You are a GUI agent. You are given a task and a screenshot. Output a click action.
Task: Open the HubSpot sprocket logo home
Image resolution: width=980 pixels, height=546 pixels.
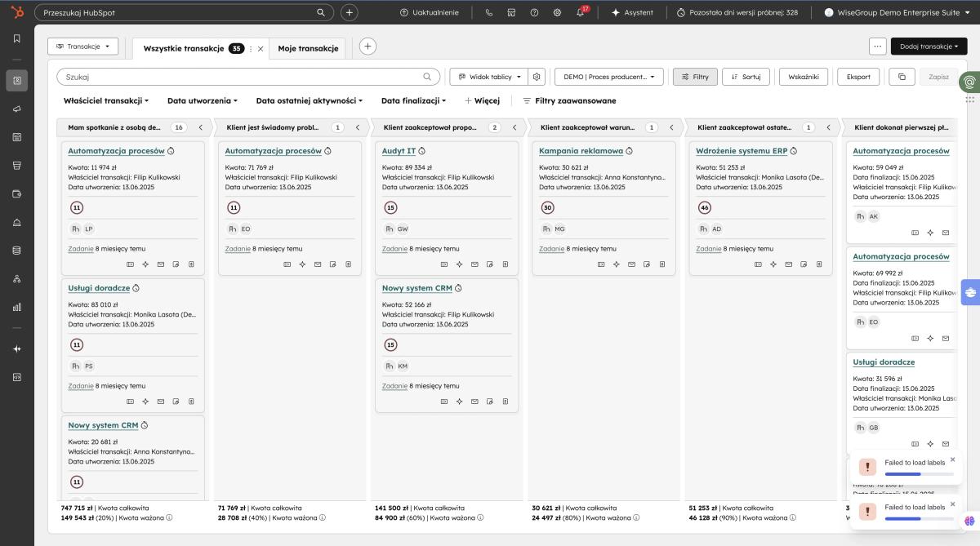[x=17, y=12]
